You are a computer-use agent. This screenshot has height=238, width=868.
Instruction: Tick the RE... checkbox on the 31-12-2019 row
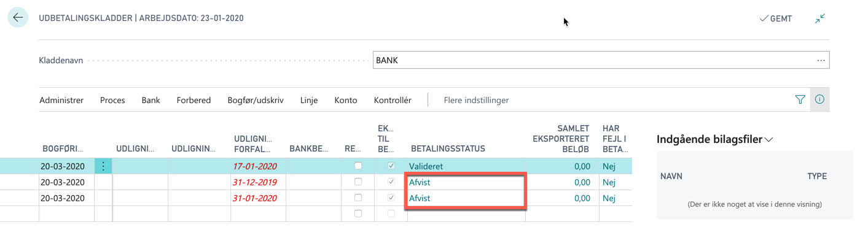point(358,182)
